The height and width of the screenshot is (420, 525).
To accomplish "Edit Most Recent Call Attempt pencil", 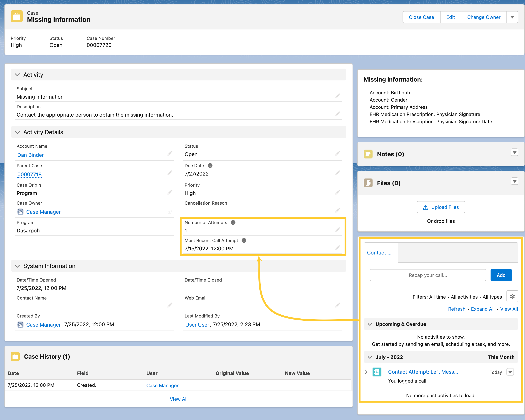I will click(x=338, y=248).
